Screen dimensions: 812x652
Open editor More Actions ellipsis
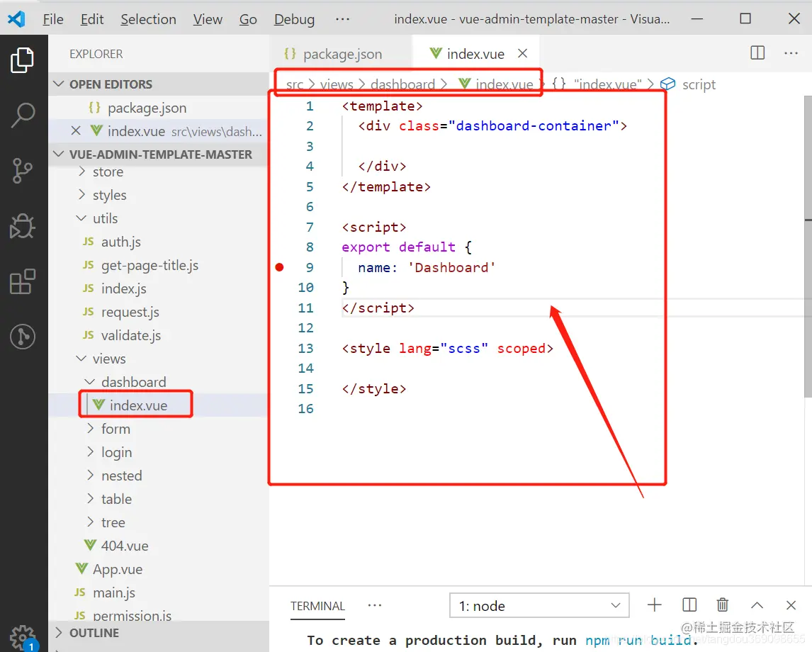(791, 53)
